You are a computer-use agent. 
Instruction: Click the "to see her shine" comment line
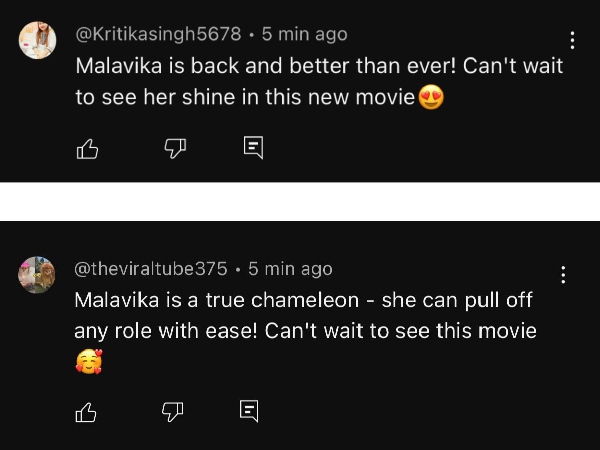click(245, 98)
